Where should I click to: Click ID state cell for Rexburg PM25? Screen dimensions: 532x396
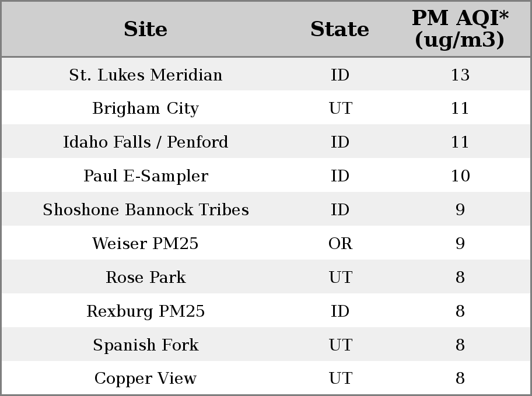[x=340, y=311]
